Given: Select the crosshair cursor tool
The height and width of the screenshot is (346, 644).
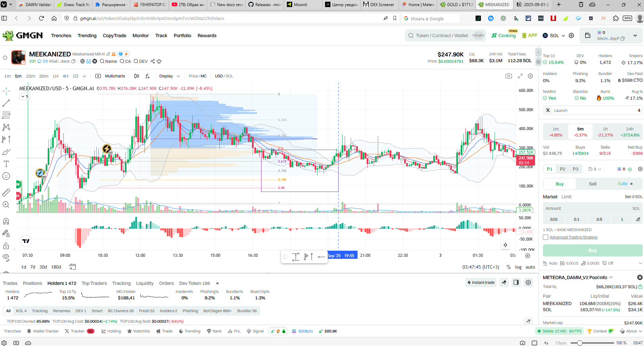Looking at the screenshot, I should [x=6, y=91].
